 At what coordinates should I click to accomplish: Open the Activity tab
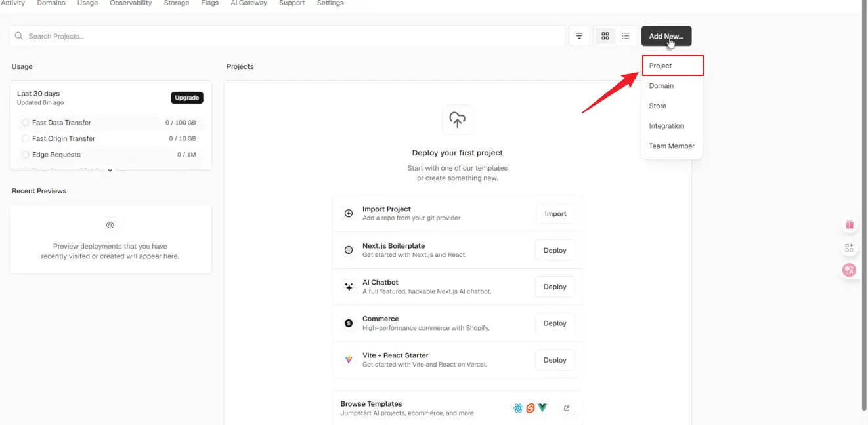pyautogui.click(x=13, y=3)
